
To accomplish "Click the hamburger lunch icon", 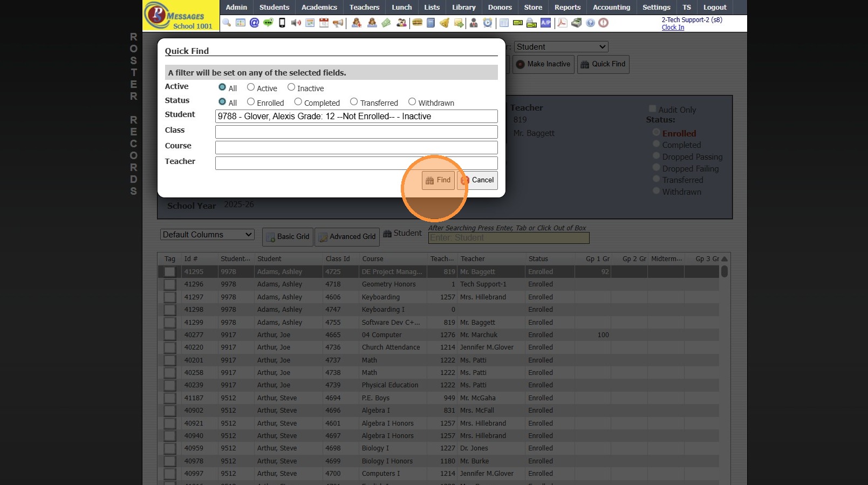I will point(417,23).
